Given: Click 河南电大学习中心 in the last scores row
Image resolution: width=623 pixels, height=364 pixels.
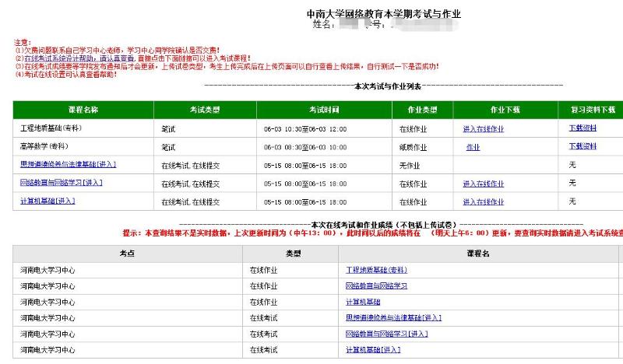Looking at the screenshot, I should [x=48, y=350].
